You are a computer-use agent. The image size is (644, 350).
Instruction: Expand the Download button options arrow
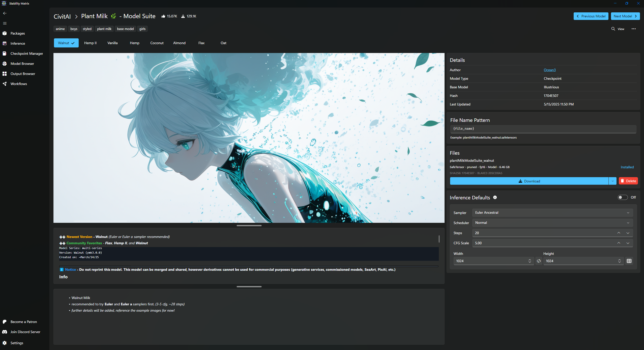[612, 181]
